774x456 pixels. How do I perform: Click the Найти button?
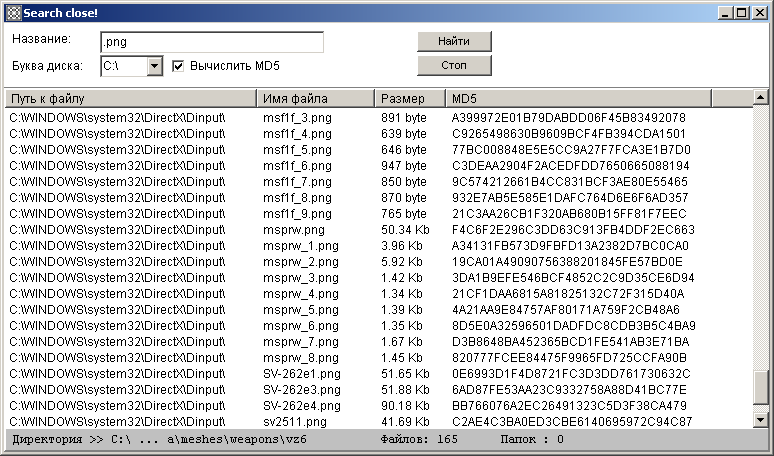pos(454,41)
